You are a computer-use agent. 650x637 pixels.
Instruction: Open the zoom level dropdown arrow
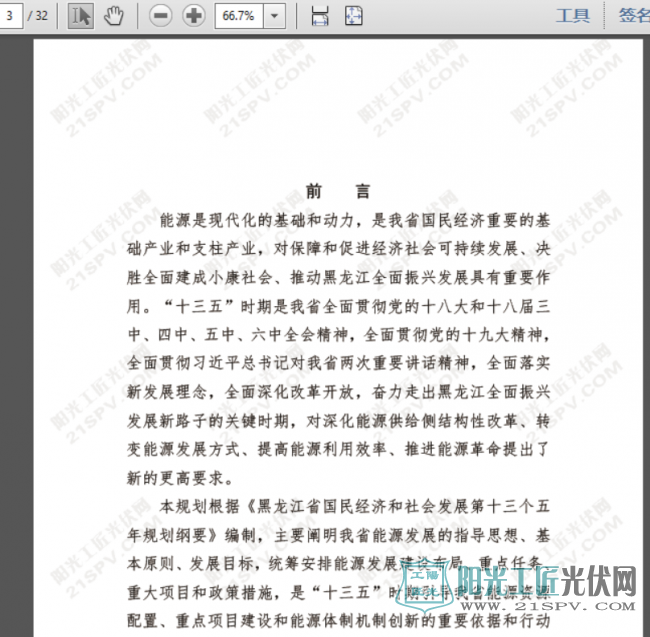275,15
